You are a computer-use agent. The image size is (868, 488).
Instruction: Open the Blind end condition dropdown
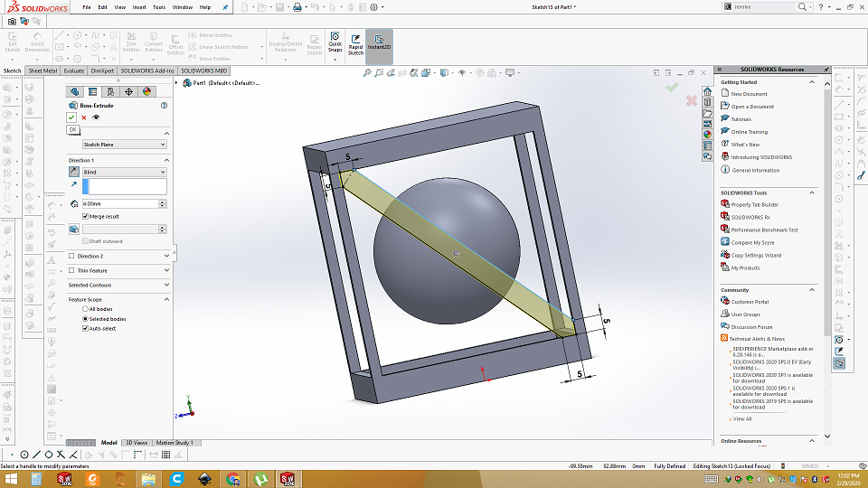click(125, 172)
